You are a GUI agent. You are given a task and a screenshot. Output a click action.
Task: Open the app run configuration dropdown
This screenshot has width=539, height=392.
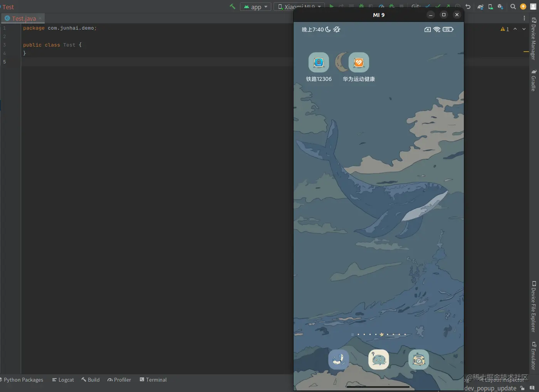256,7
